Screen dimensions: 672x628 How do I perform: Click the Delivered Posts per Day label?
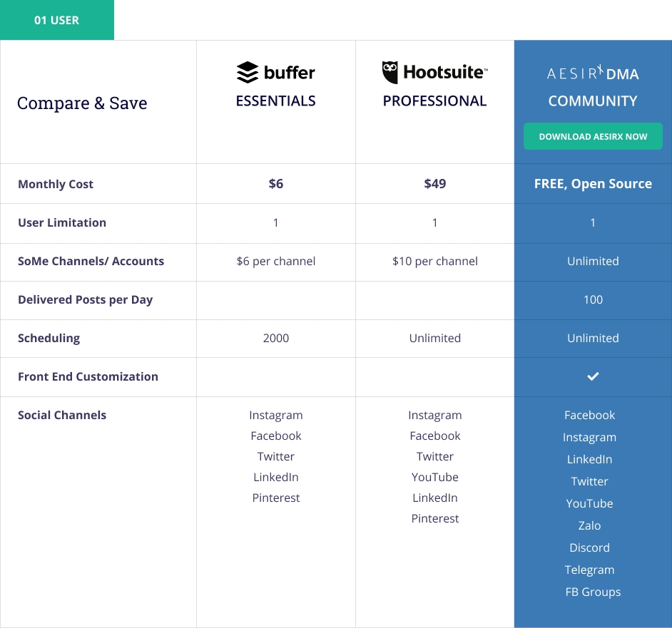(85, 300)
